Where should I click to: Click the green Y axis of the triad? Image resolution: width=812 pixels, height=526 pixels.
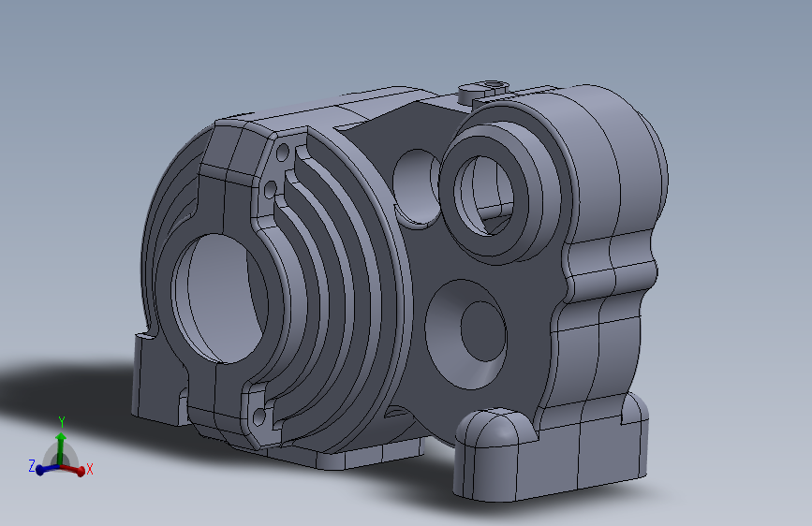(61, 448)
